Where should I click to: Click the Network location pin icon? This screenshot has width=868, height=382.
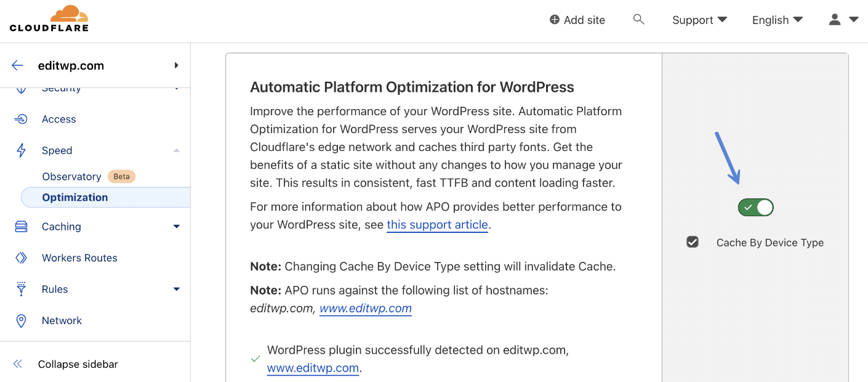click(x=20, y=320)
